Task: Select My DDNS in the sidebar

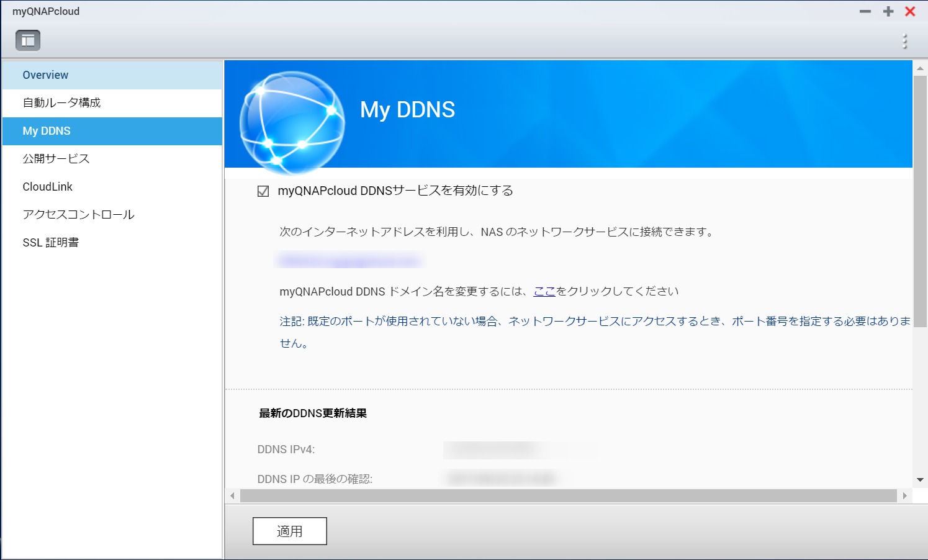Action: point(112,131)
